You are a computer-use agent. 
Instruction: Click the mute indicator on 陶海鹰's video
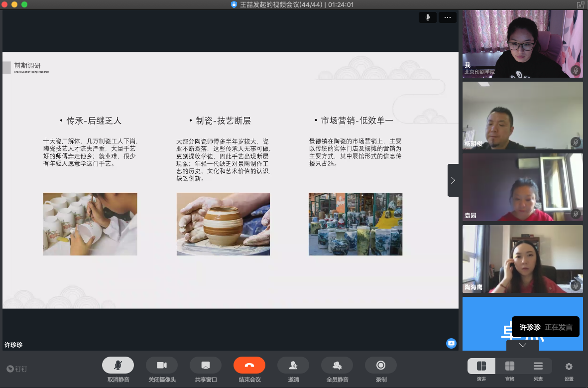tap(576, 286)
